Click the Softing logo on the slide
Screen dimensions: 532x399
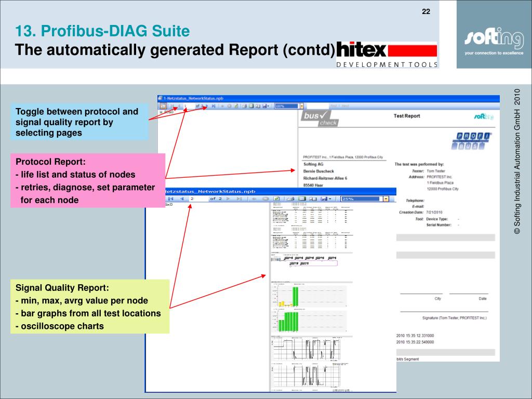494,41
